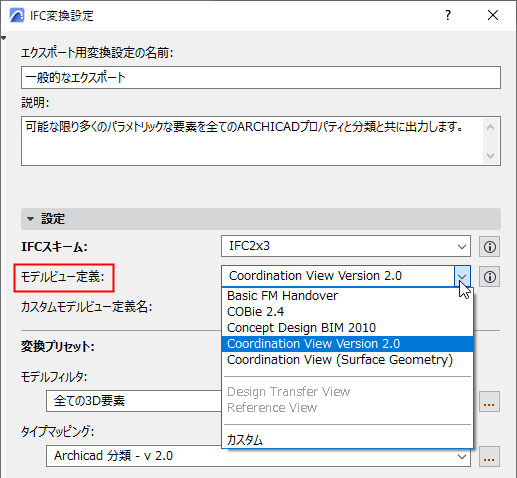
Task: Click the info icon next to モデルビュー定義
Action: coord(489,276)
